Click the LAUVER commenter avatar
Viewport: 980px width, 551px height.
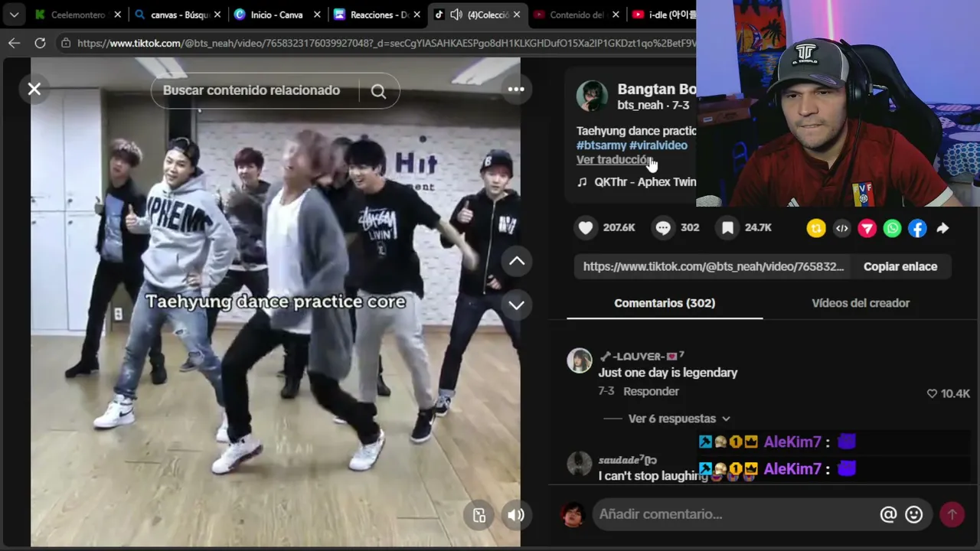pyautogui.click(x=580, y=360)
